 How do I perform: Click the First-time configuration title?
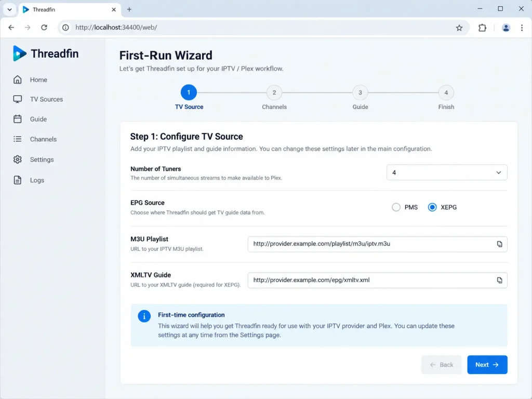(191, 315)
